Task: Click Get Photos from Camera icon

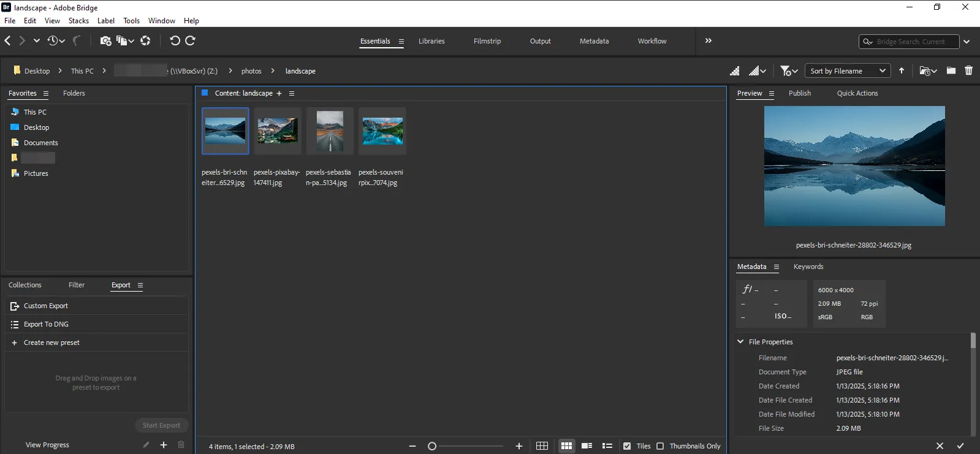Action: [105, 40]
